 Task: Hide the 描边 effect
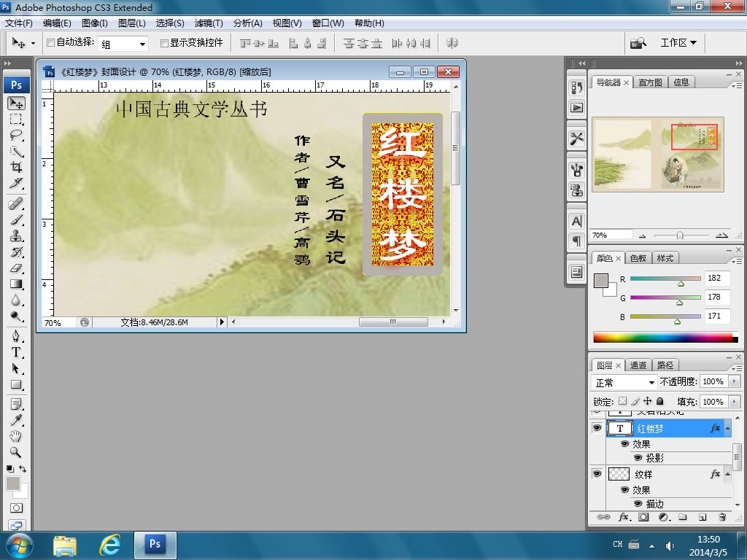(x=638, y=503)
